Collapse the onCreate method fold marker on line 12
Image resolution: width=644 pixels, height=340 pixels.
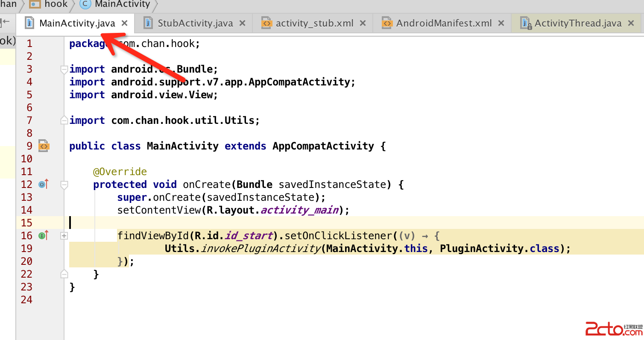point(64,185)
